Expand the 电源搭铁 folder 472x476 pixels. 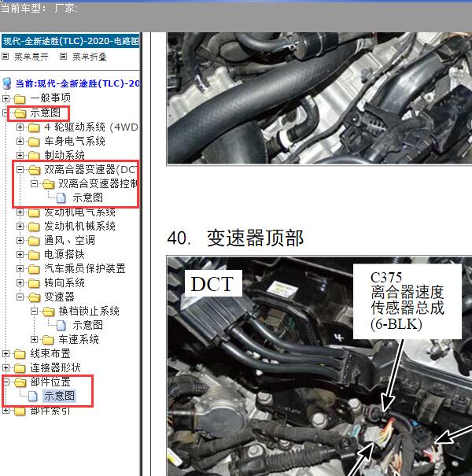pyautogui.click(x=20, y=254)
